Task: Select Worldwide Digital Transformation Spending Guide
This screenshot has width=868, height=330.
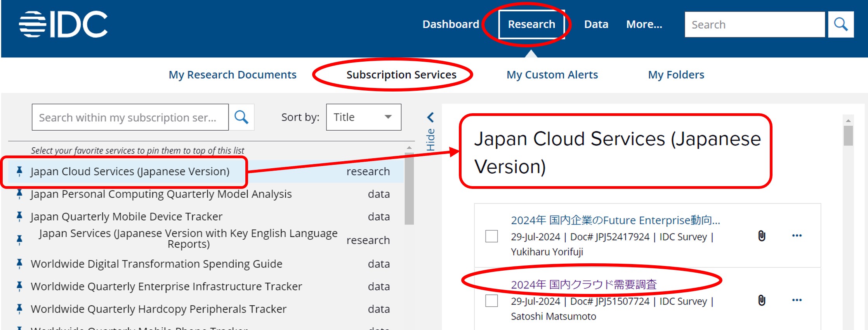Action: click(156, 264)
